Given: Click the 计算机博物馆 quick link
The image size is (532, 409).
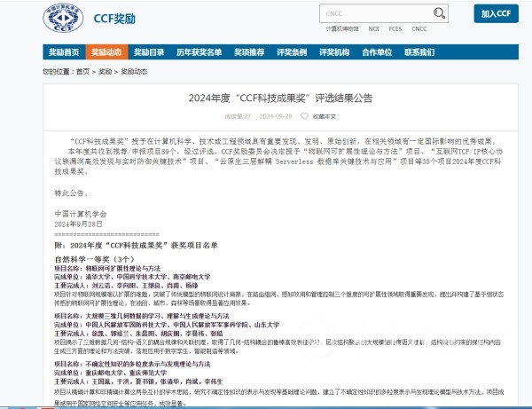Looking at the screenshot, I should [x=342, y=29].
